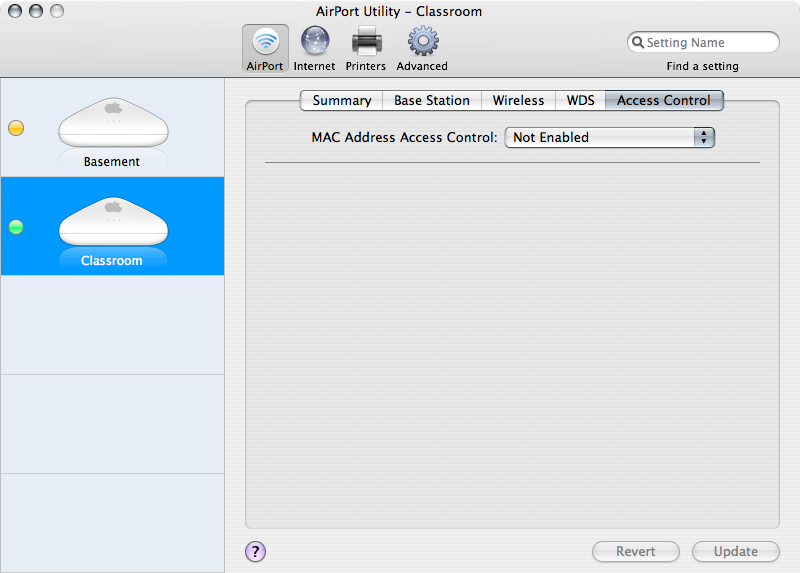Click the MAC Address Access Control label
Screen dimensions: 800x573
click(404, 138)
